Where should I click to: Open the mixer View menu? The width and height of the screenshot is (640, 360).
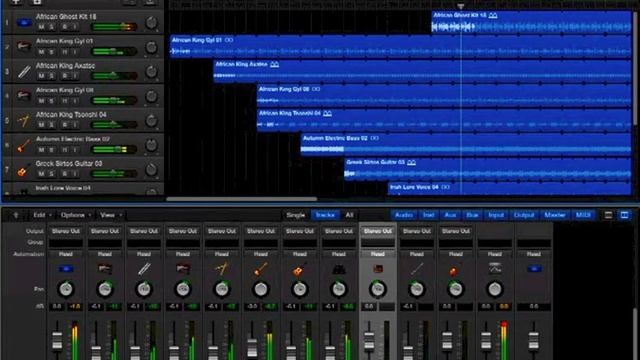coord(110,215)
